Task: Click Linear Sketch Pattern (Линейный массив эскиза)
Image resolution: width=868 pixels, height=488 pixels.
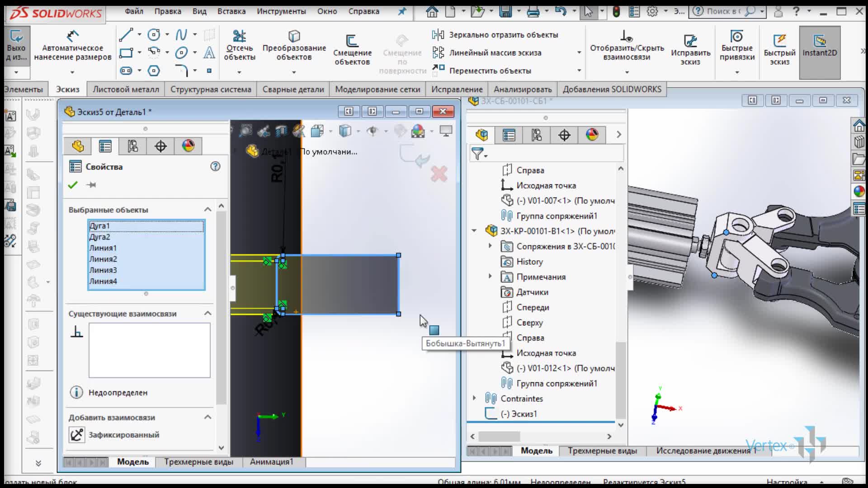Action: coord(487,53)
